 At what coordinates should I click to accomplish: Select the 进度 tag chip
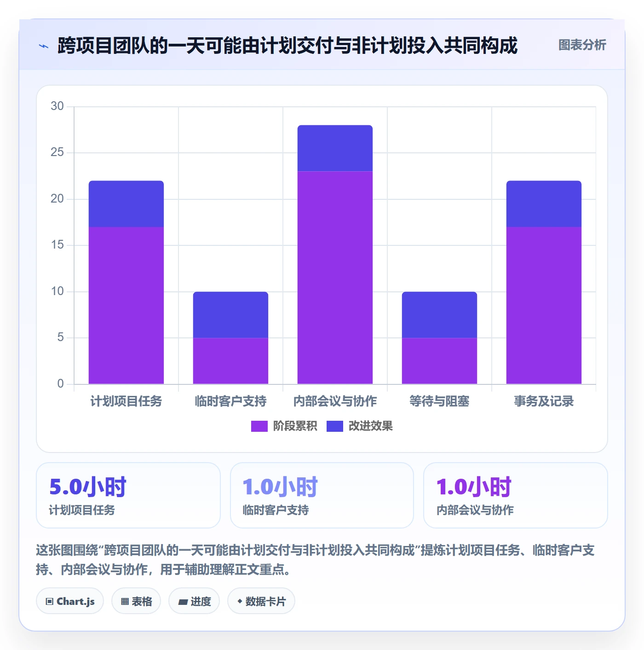[x=194, y=601]
